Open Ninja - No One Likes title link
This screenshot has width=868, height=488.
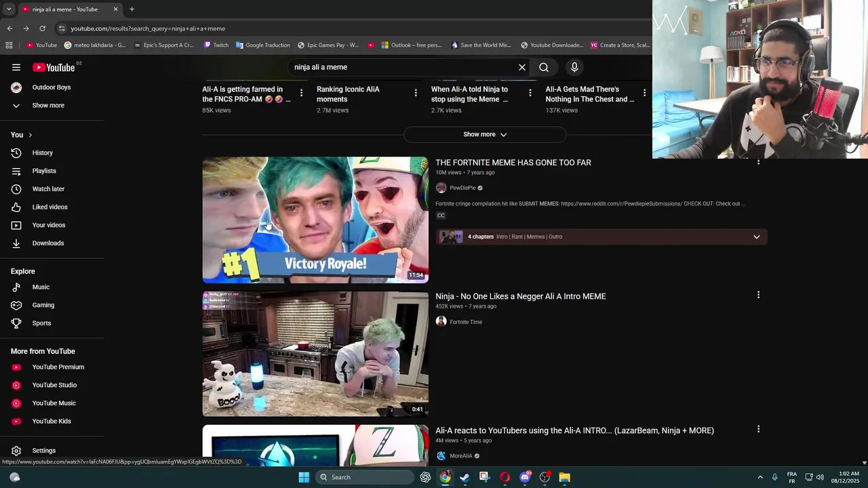pos(521,296)
